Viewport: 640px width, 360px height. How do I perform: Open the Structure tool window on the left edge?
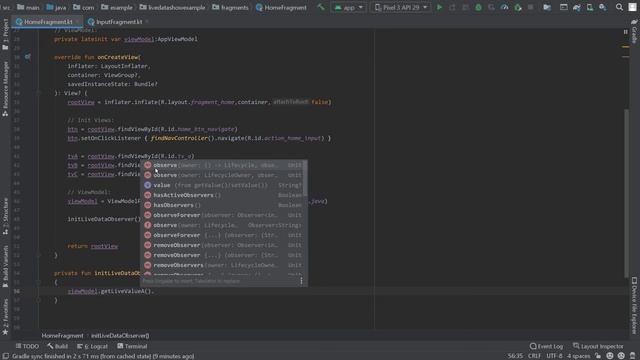(5, 216)
